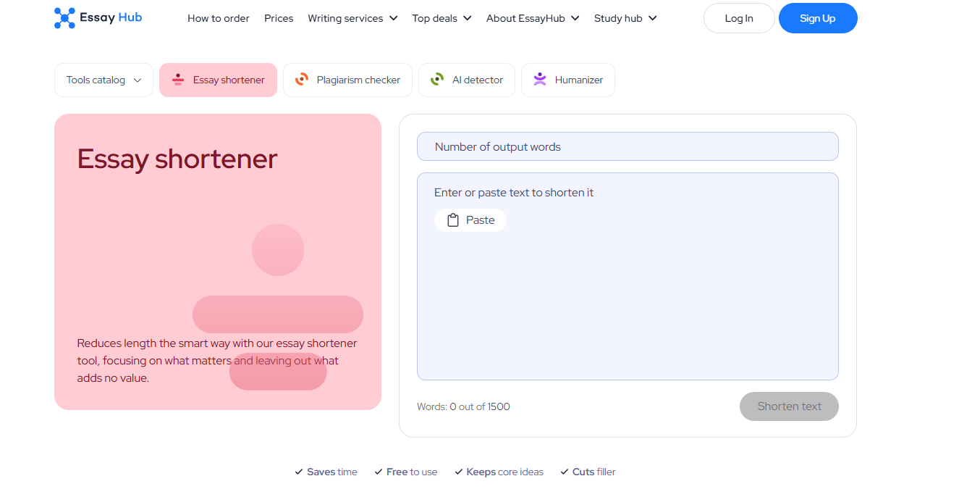Viewport: 980px width, 497px height.
Task: Click the 'Essay shortener' heading
Action: [177, 159]
